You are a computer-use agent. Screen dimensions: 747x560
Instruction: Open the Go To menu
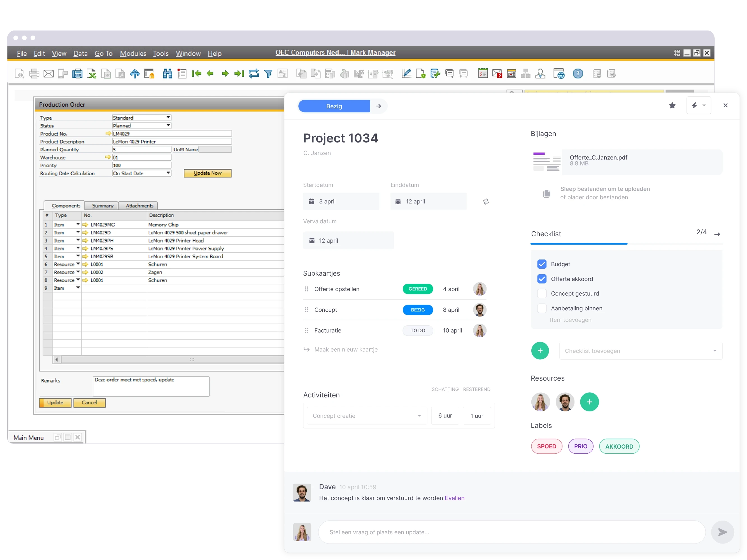click(x=103, y=53)
